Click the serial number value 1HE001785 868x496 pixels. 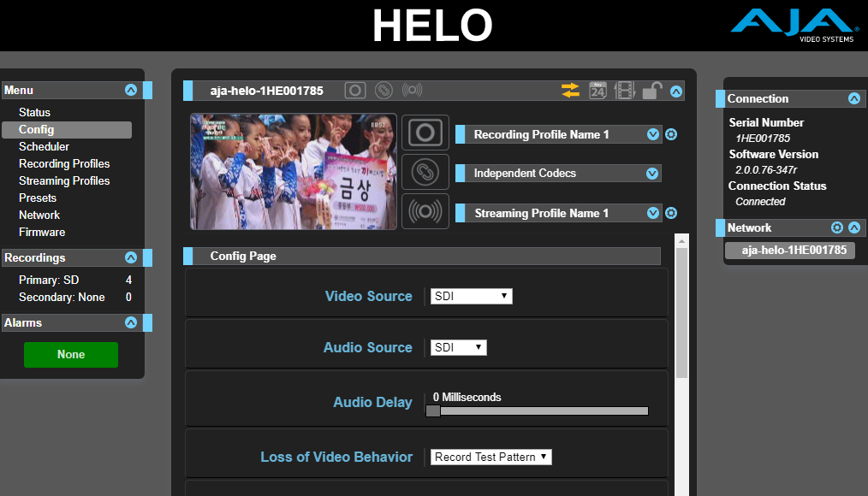pyautogui.click(x=763, y=139)
